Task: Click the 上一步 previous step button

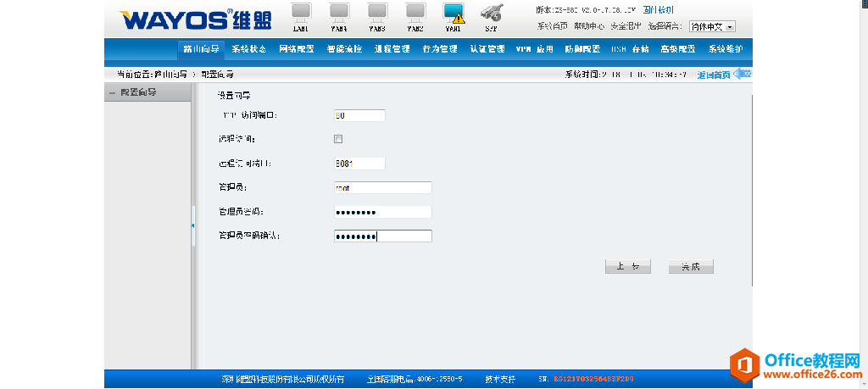Action: [x=627, y=267]
